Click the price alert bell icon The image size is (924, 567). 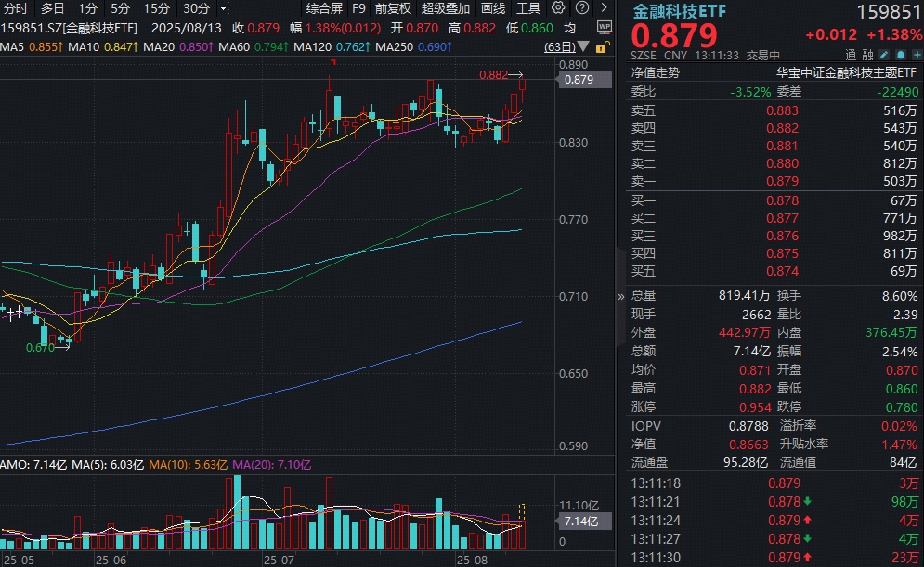[903, 56]
